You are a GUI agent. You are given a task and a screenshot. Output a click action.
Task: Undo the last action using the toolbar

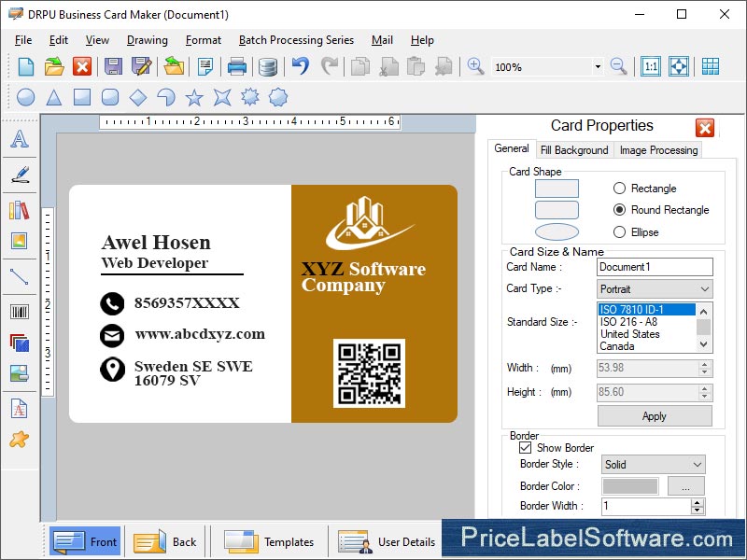coord(299,66)
